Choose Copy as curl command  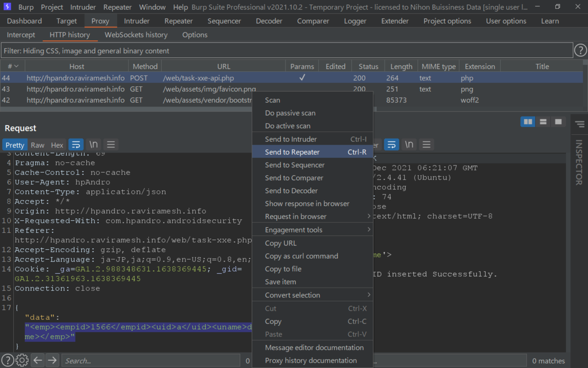[x=312, y=256]
